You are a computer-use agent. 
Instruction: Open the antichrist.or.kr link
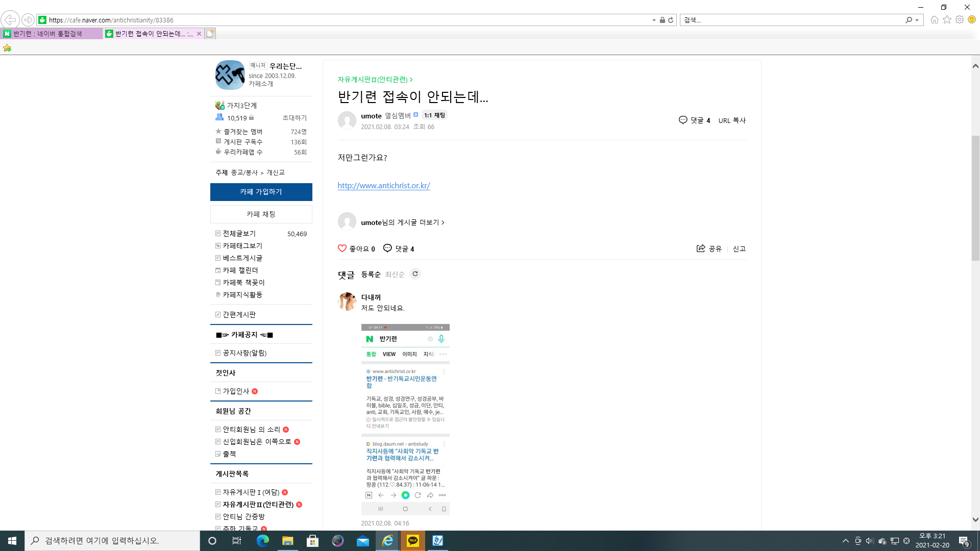(384, 186)
